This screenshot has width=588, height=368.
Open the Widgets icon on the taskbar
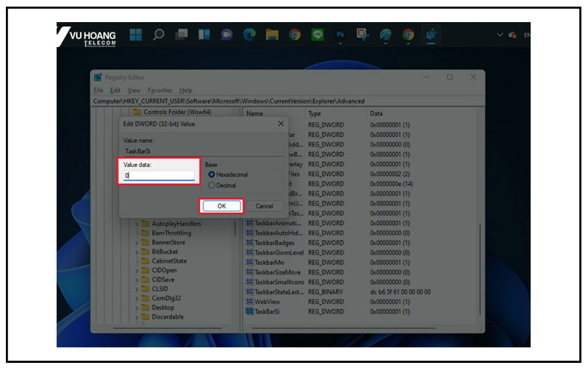coord(204,35)
